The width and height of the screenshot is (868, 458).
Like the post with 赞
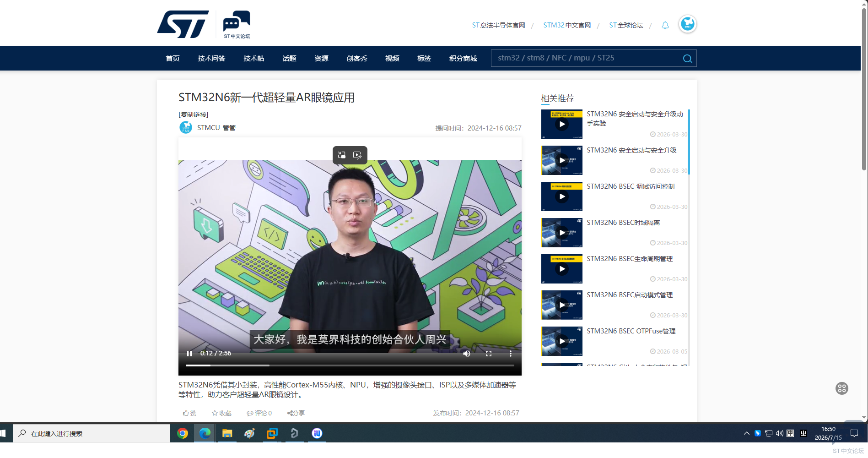189,413
